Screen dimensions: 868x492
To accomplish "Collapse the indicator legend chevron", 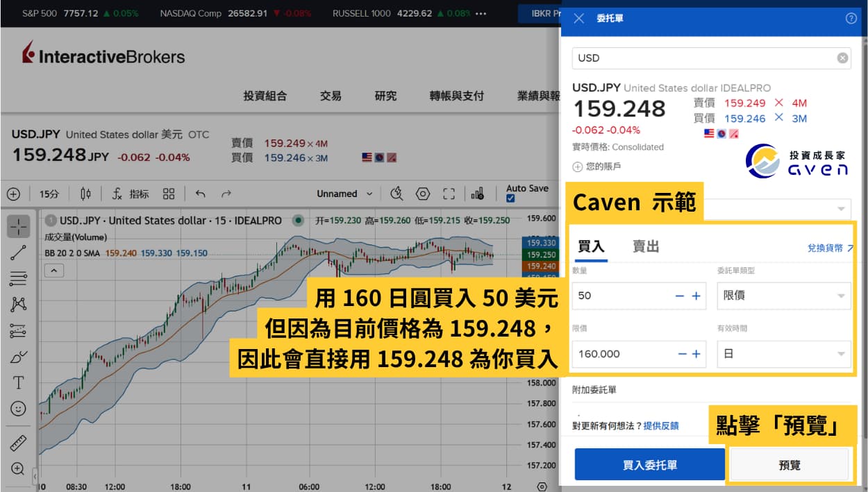I will pyautogui.click(x=54, y=271).
